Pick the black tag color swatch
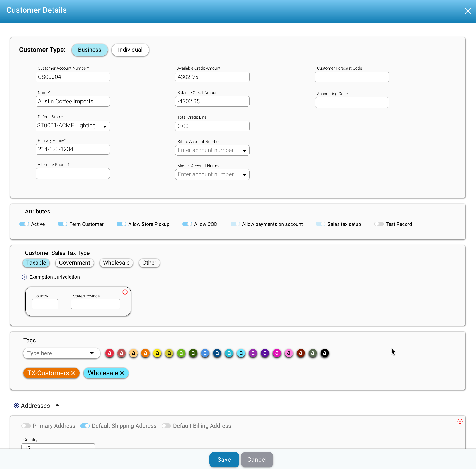 coord(325,353)
